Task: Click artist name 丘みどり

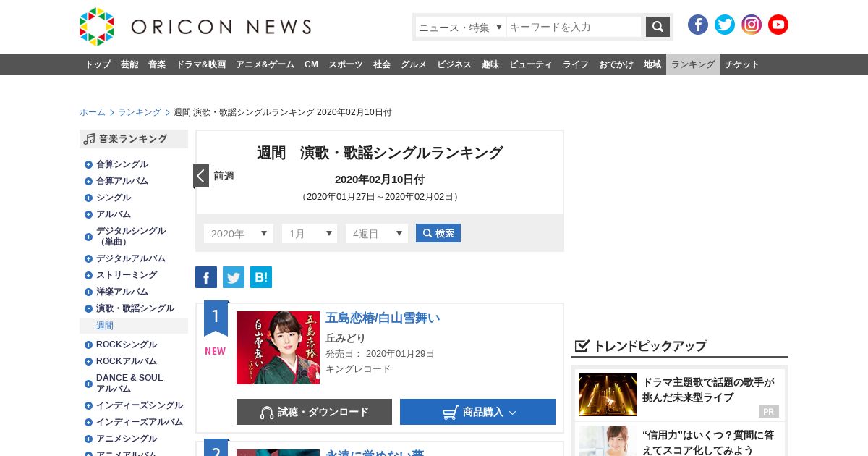Action: pos(346,338)
